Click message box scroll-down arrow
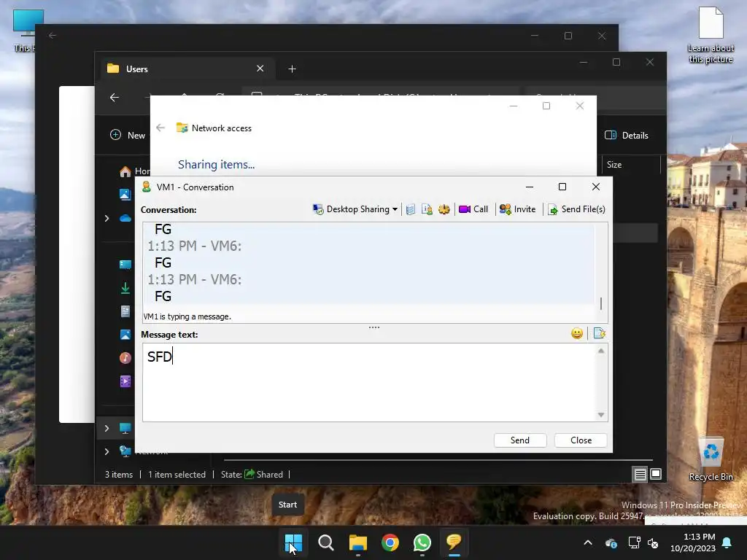Image resolution: width=747 pixels, height=560 pixels. [x=601, y=415]
